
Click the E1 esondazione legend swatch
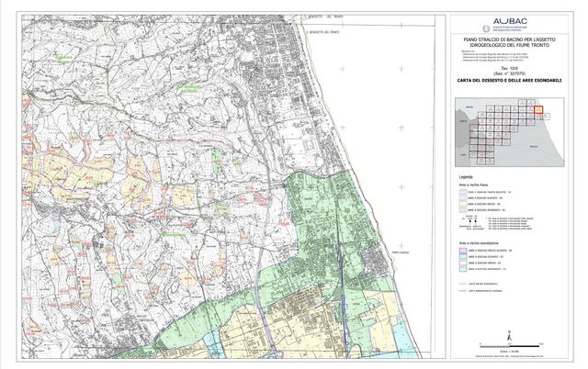tap(463, 269)
